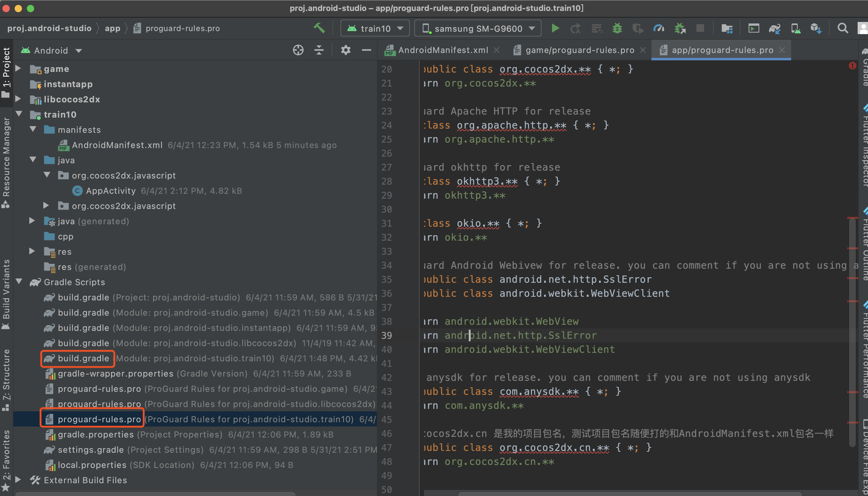Open Search Everywhere magnifier icon
The height and width of the screenshot is (496, 868).
[x=842, y=28]
